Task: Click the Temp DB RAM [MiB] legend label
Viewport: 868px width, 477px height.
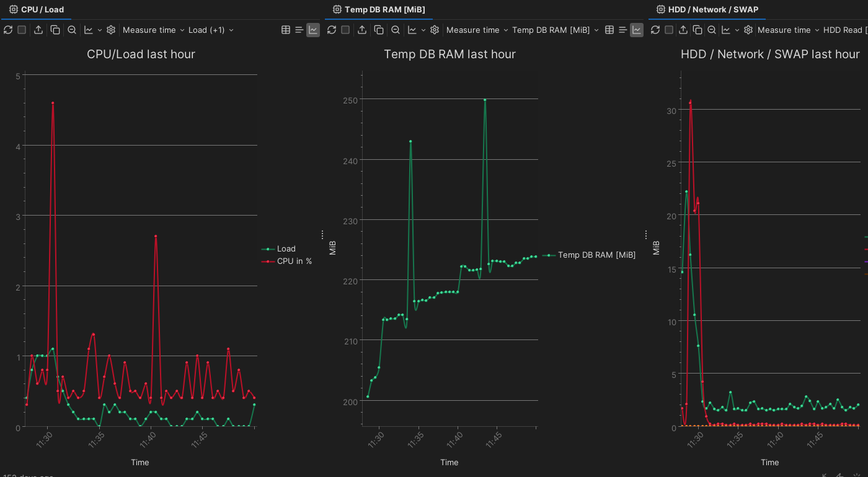Action: (596, 255)
